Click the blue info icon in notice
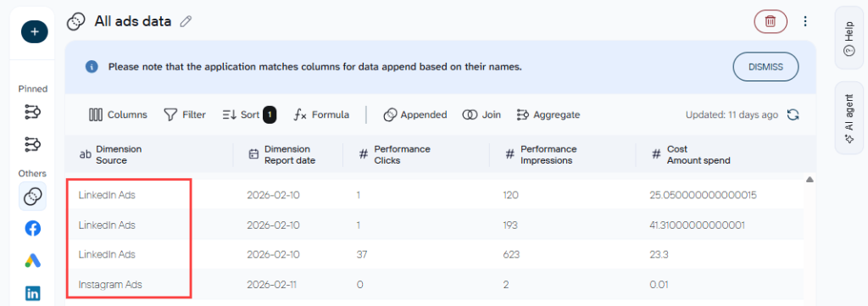The image size is (868, 306). 92,67
